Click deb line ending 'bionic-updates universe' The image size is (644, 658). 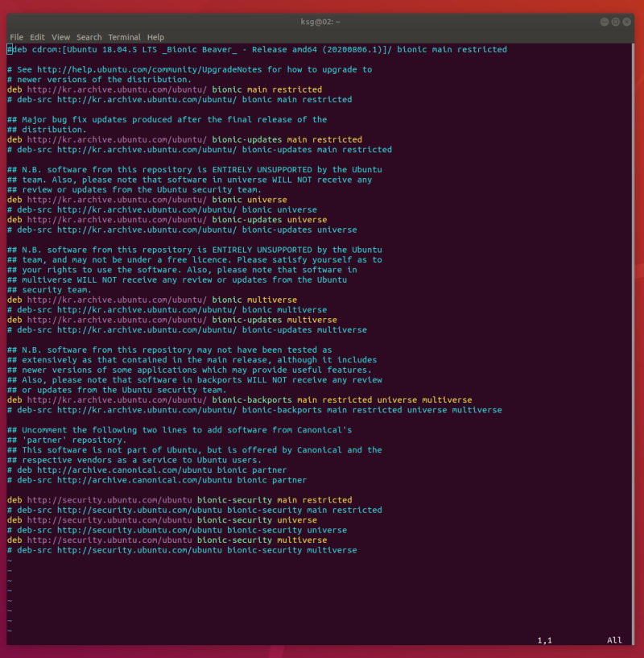pyautogui.click(x=167, y=220)
